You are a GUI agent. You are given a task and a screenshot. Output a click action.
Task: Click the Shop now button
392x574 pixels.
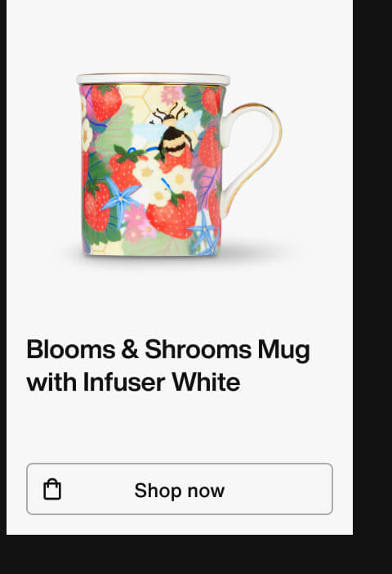(180, 489)
